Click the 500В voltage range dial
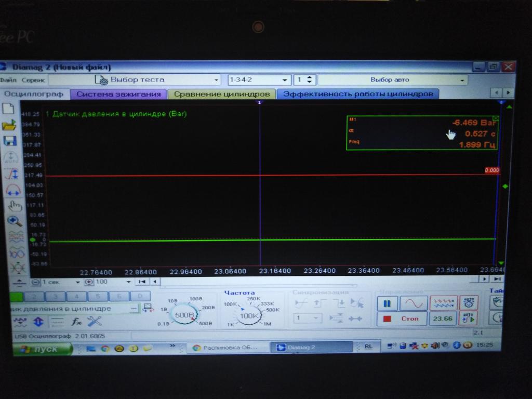 point(184,315)
